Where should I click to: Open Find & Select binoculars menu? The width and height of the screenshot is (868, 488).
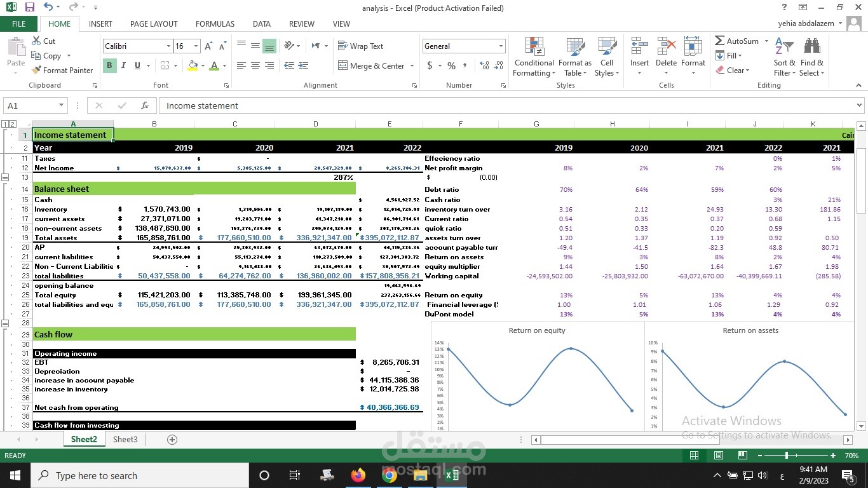point(812,57)
